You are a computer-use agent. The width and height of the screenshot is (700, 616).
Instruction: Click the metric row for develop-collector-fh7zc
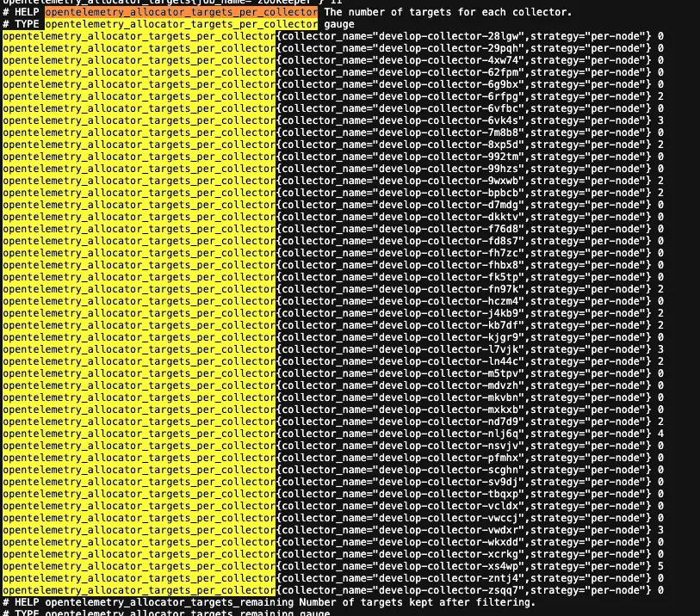[x=333, y=253]
